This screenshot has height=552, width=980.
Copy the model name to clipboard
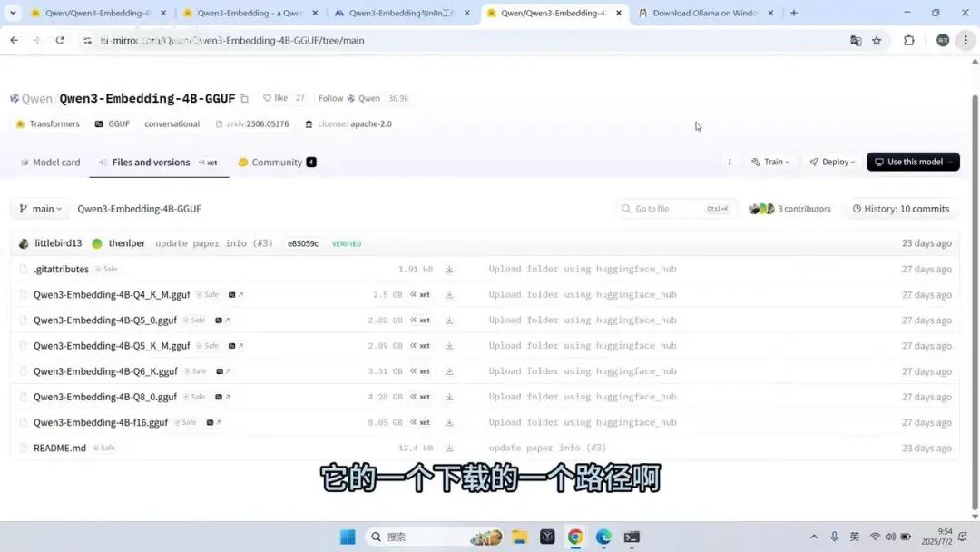click(244, 99)
